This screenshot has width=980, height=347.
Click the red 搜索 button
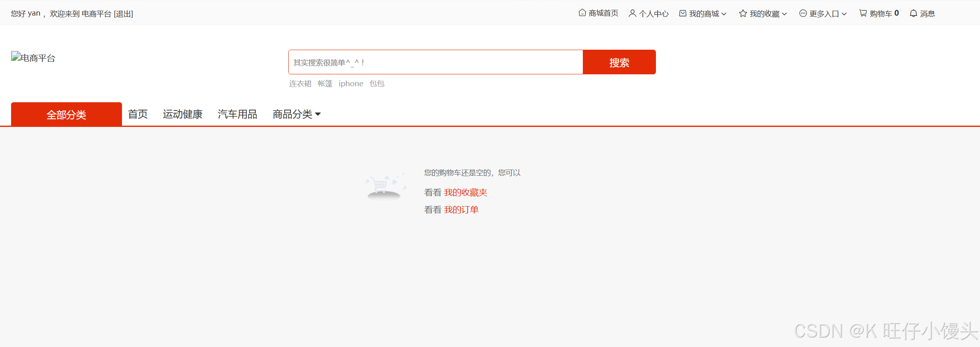619,62
